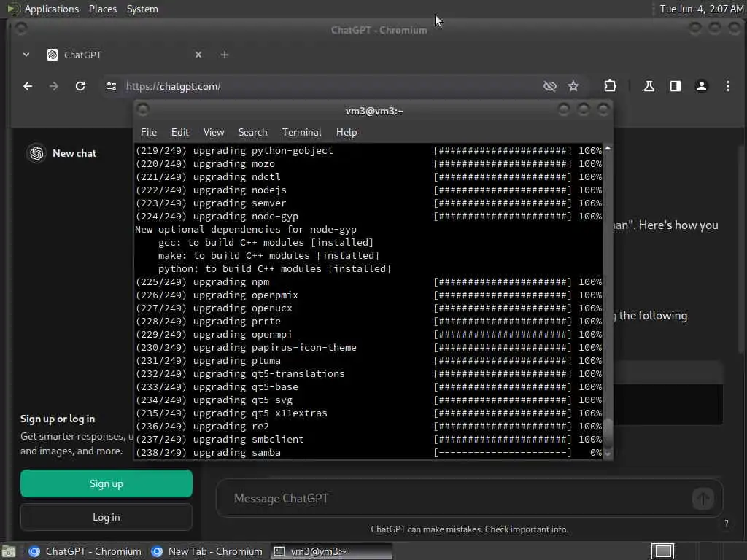This screenshot has width=747, height=560.
Task: Expand the tab search dropdown arrow
Action: [x=26, y=55]
